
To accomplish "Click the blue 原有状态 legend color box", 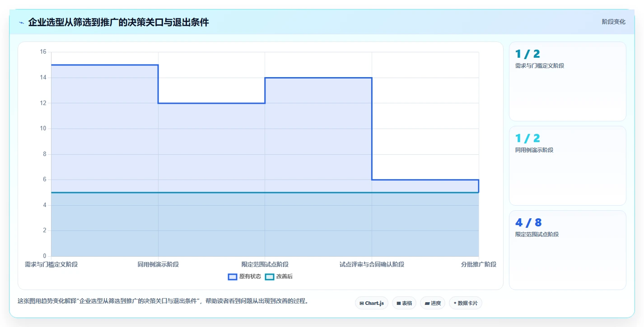I will [x=233, y=276].
